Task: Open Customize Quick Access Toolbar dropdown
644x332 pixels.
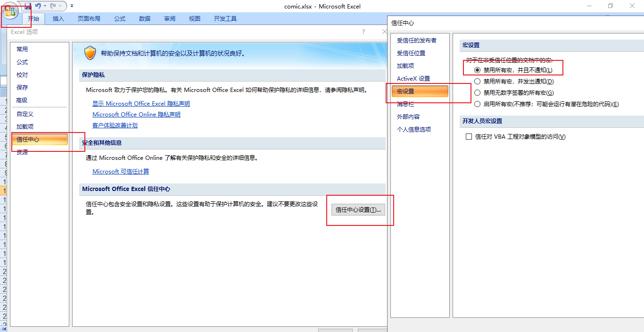Action: (x=72, y=6)
